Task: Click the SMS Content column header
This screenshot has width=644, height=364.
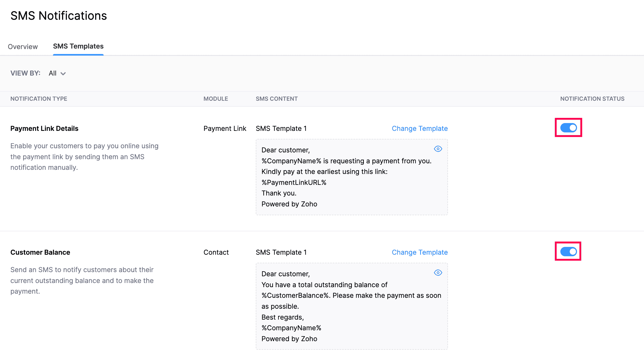Action: tap(277, 99)
